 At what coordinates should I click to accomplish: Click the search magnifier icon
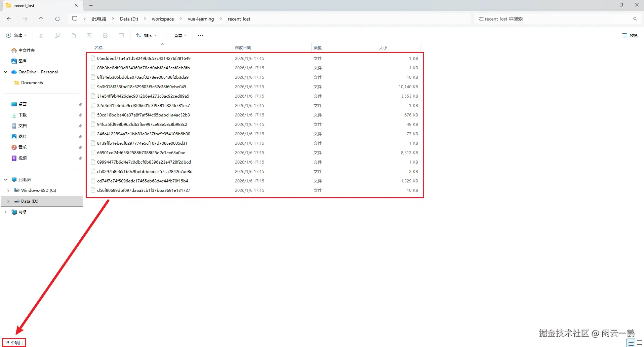coord(635,19)
